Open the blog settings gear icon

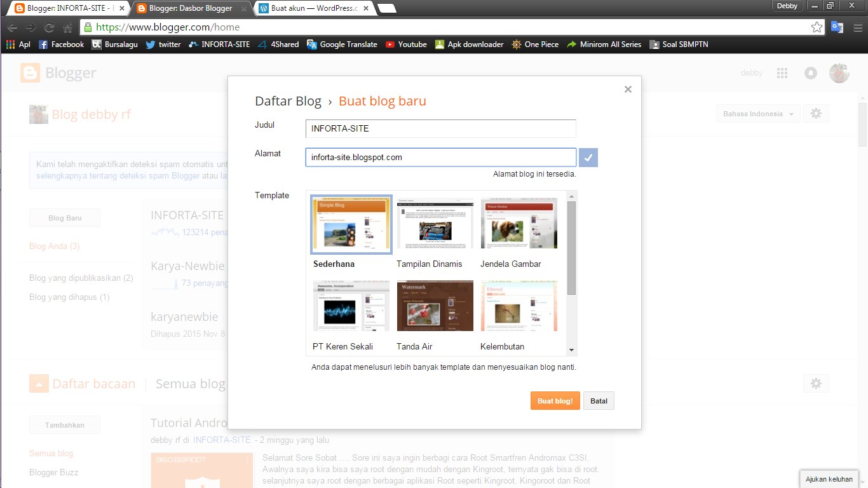817,114
